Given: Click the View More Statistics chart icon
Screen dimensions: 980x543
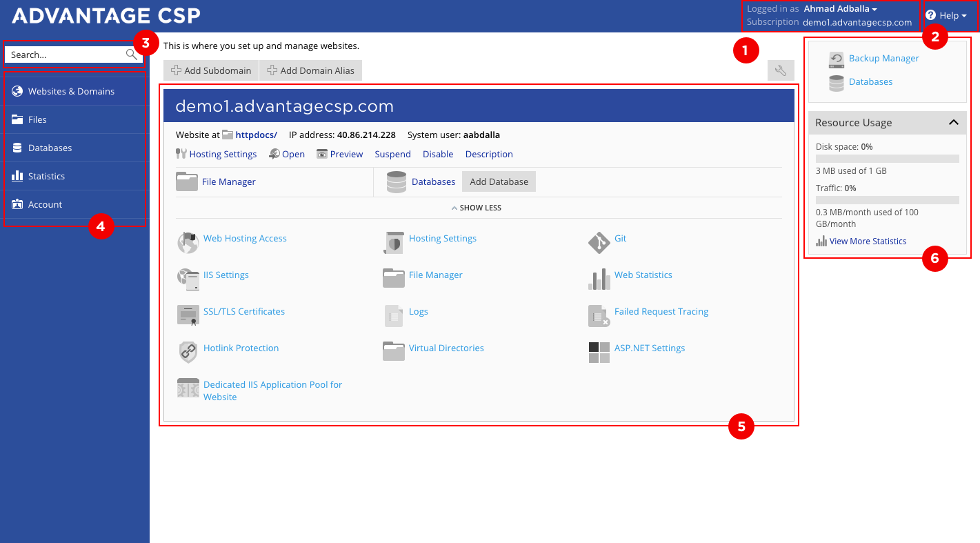Looking at the screenshot, I should pos(821,241).
